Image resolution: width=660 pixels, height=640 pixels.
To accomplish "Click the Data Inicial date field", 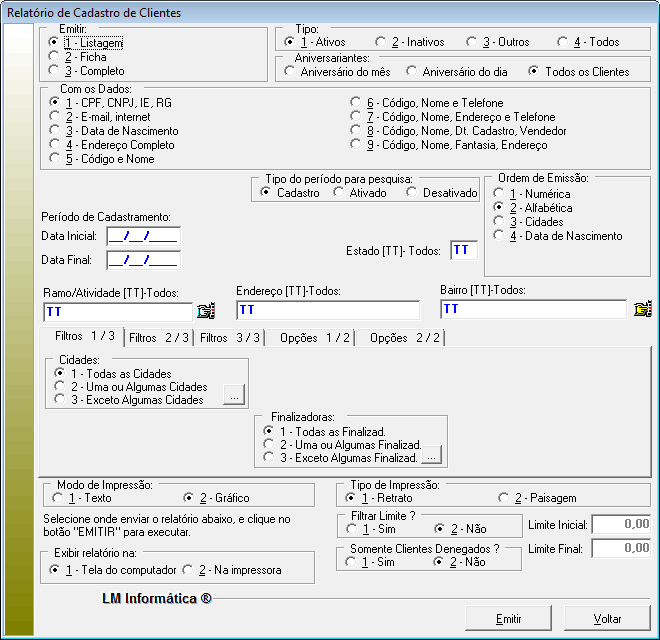I will (142, 236).
